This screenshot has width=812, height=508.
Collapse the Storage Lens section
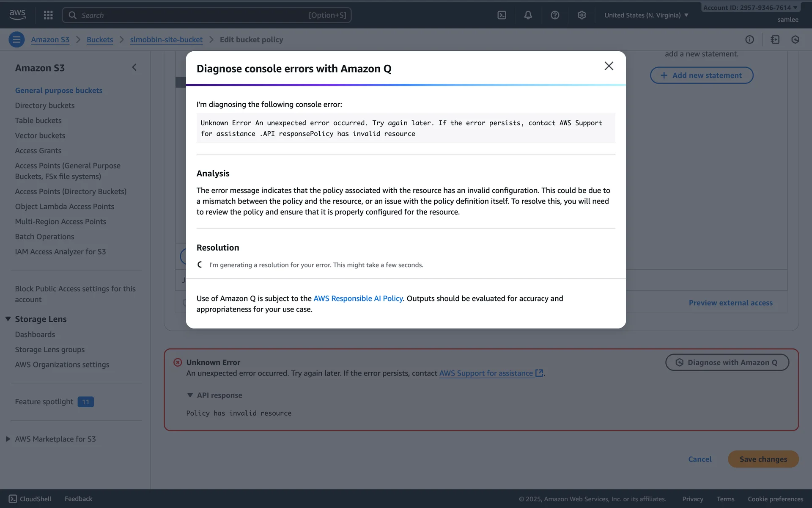[8, 319]
